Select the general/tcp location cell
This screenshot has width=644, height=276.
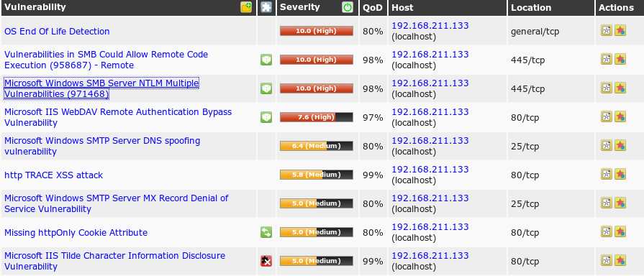[x=535, y=32]
